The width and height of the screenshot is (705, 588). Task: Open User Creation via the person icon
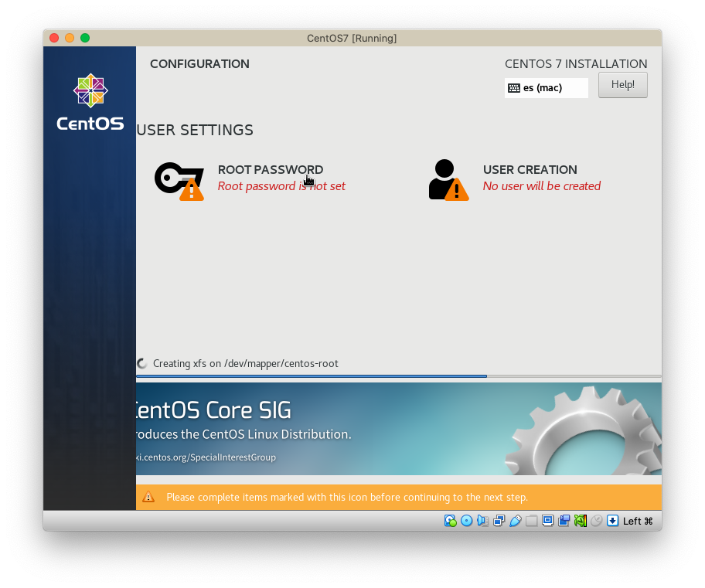[447, 179]
